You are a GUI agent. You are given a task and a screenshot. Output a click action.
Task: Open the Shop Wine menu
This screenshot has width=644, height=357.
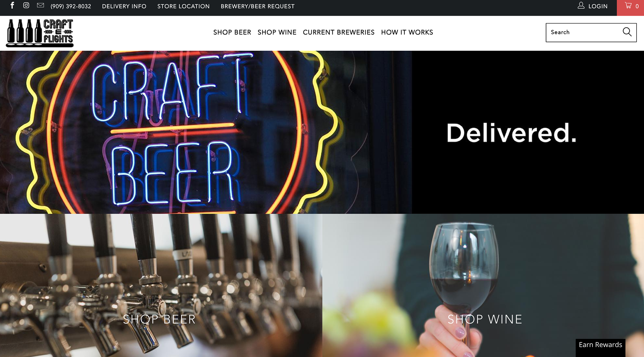pyautogui.click(x=277, y=32)
